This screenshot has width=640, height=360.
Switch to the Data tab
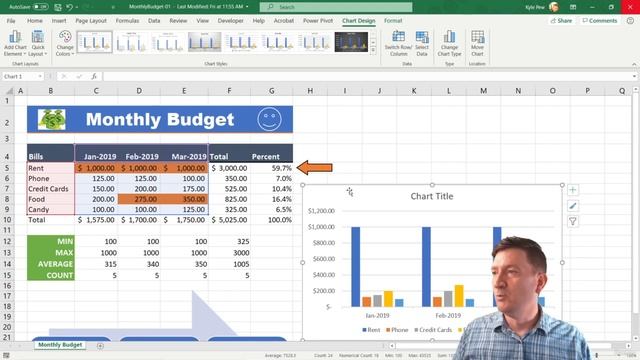154,20
